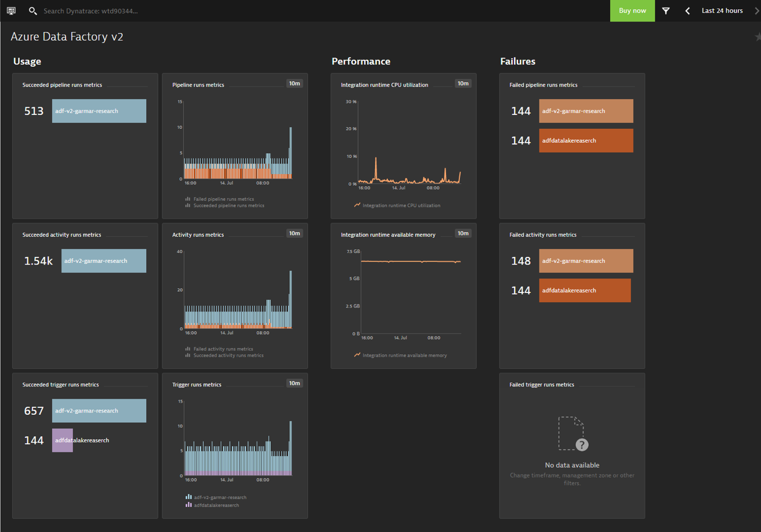Toggle Succeeded pipeline runs metrics legend entry
The width and height of the screenshot is (761, 532).
(225, 205)
